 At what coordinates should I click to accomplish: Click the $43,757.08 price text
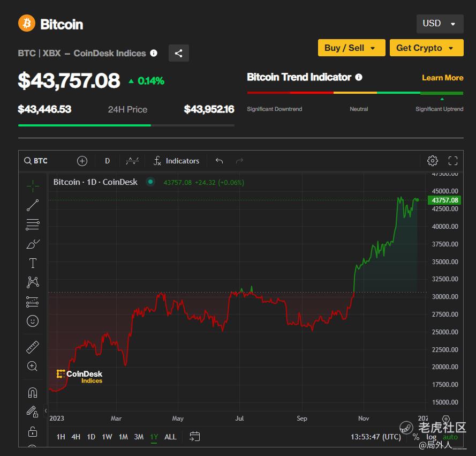pyautogui.click(x=69, y=80)
